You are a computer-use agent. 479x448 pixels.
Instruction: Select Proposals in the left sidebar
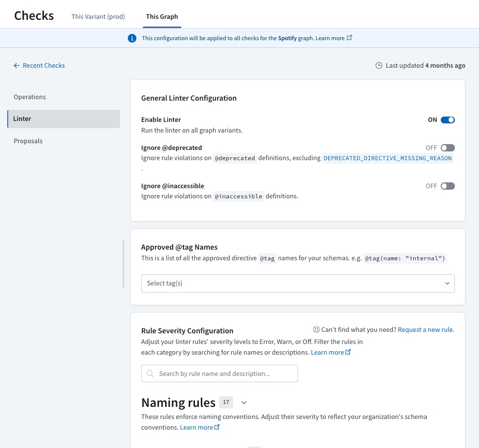click(28, 141)
